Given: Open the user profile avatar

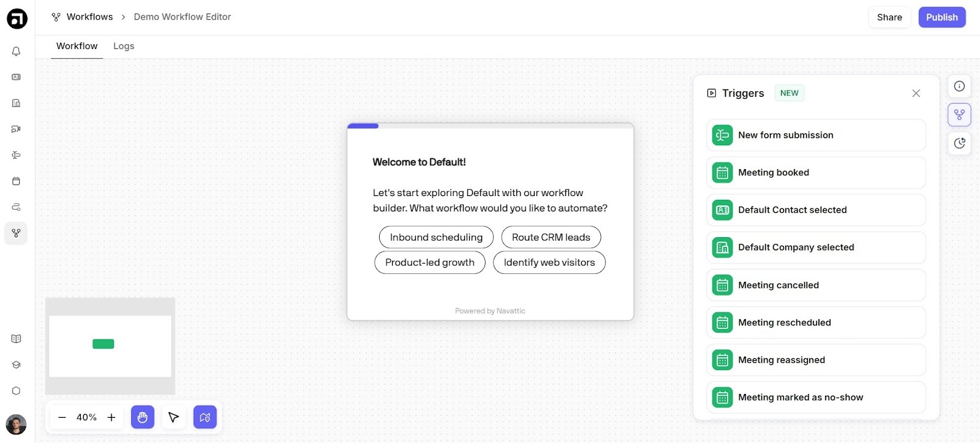Looking at the screenshot, I should [x=16, y=424].
